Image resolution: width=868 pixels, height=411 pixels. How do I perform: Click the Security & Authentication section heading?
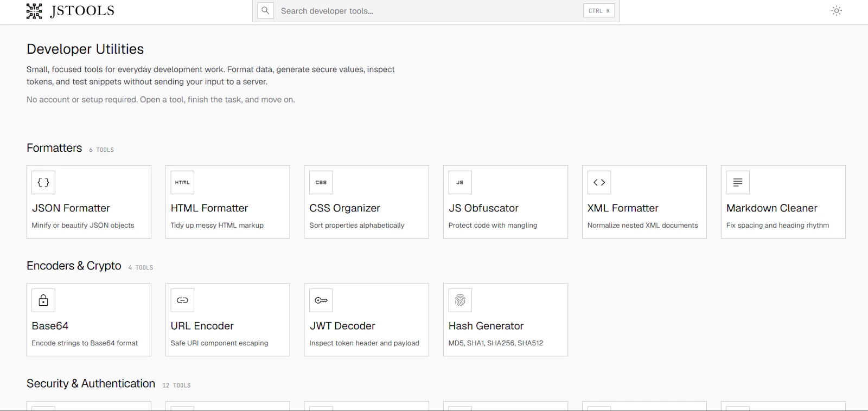(x=91, y=383)
